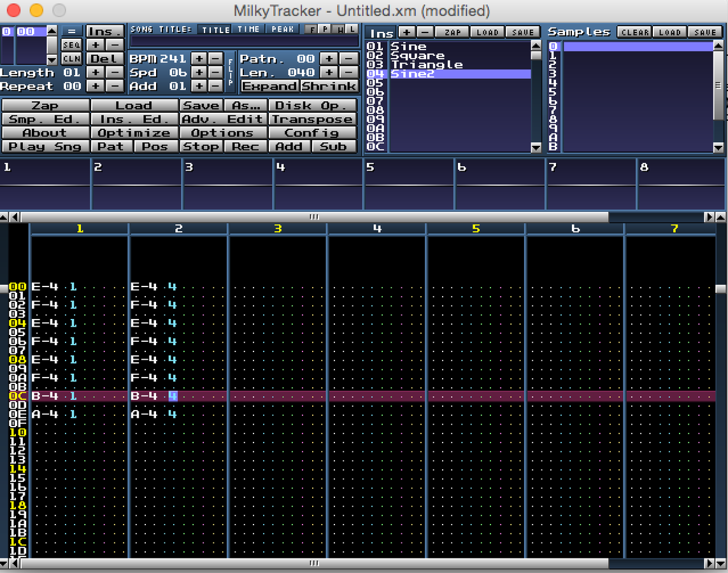Select pattern channel 3 header

(278, 229)
